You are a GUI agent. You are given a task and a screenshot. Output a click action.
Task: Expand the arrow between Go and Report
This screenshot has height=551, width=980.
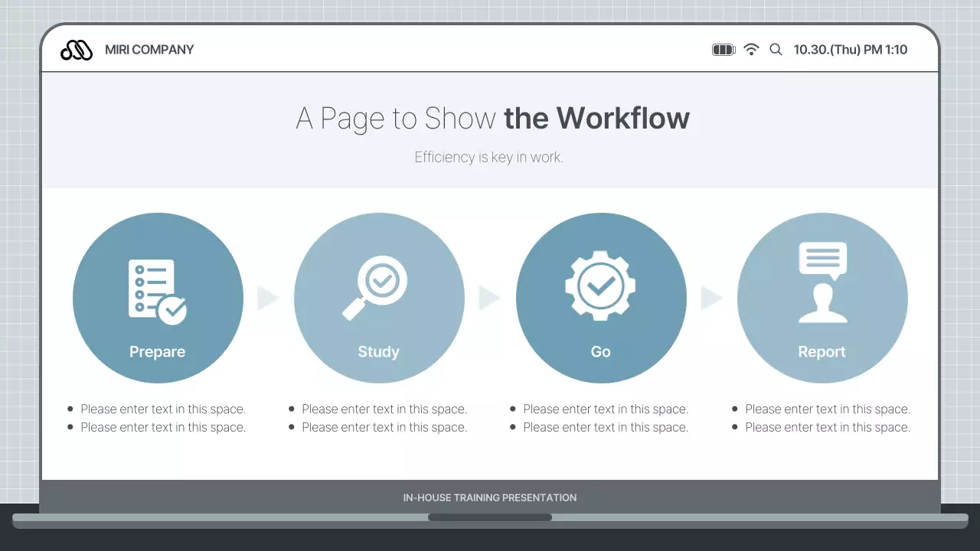pos(711,298)
